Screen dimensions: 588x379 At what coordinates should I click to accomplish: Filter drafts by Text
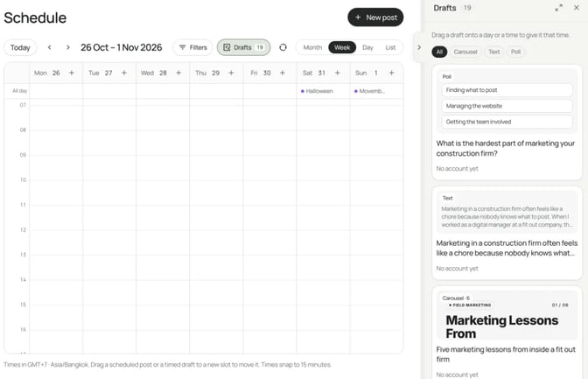click(493, 52)
